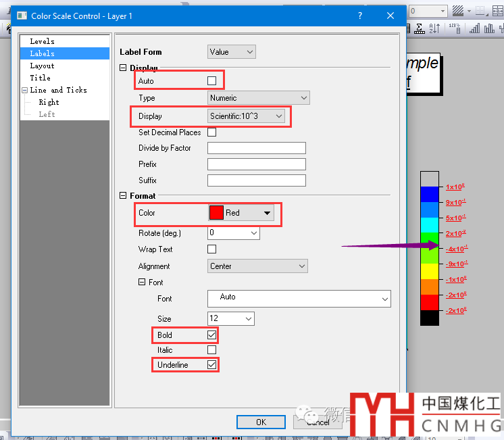Screen dimensions: 504x440
Task: Open the Alignment Center dropdown
Action: [257, 266]
